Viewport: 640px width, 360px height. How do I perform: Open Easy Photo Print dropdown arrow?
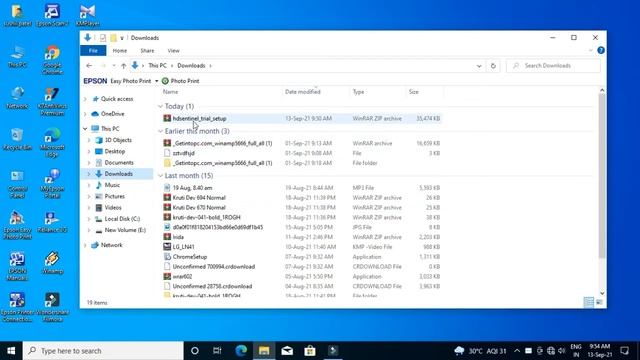point(157,81)
